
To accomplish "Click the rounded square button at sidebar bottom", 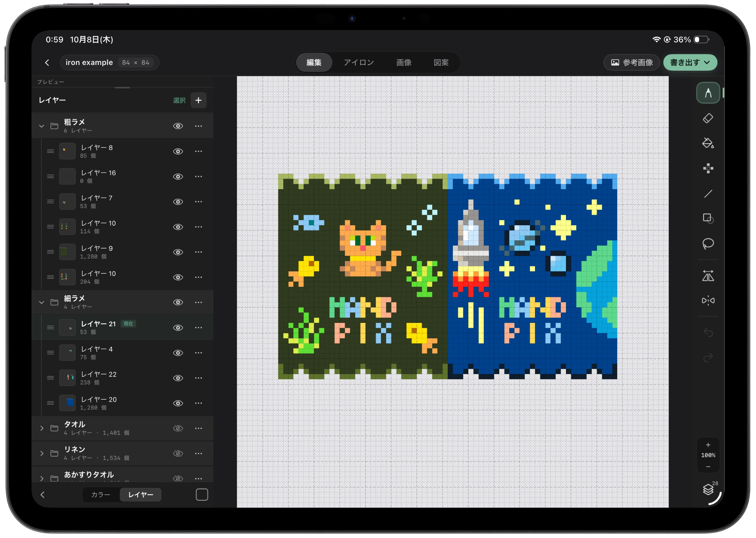I will pos(202,495).
